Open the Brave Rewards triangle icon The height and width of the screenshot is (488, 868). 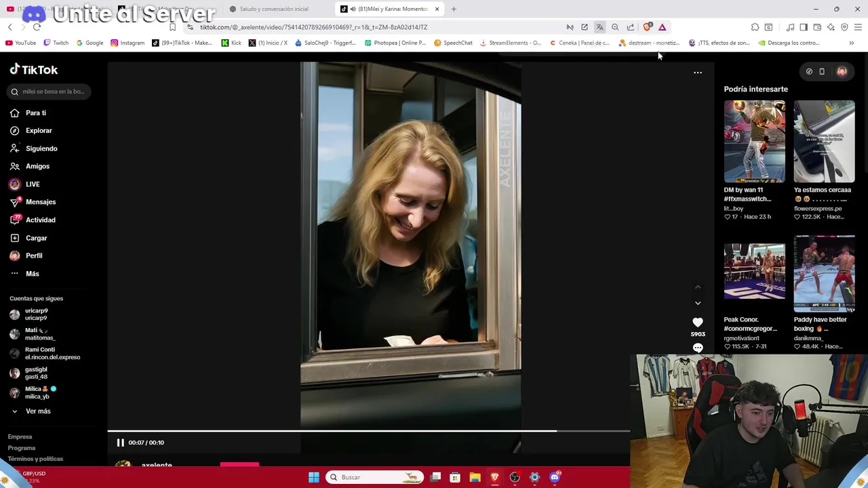tap(663, 27)
